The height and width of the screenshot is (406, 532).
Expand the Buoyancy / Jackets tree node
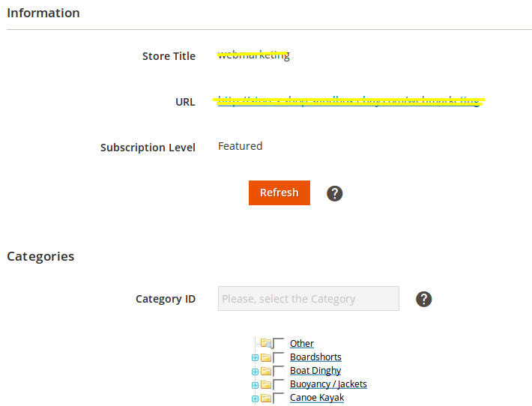pos(255,385)
